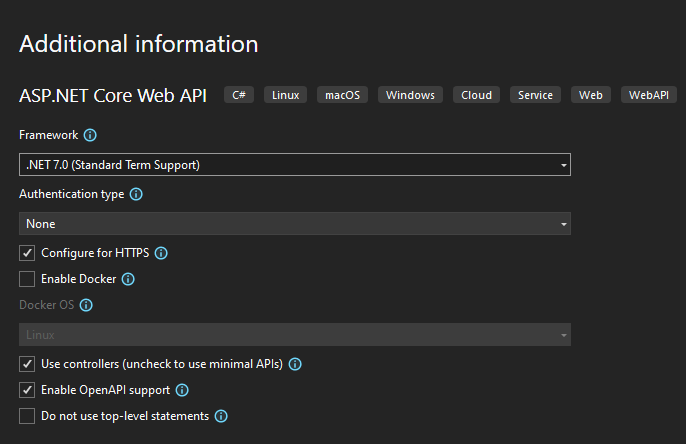The width and height of the screenshot is (686, 444).
Task: Uncheck the Configure for HTTPS checkbox
Action: tap(27, 253)
